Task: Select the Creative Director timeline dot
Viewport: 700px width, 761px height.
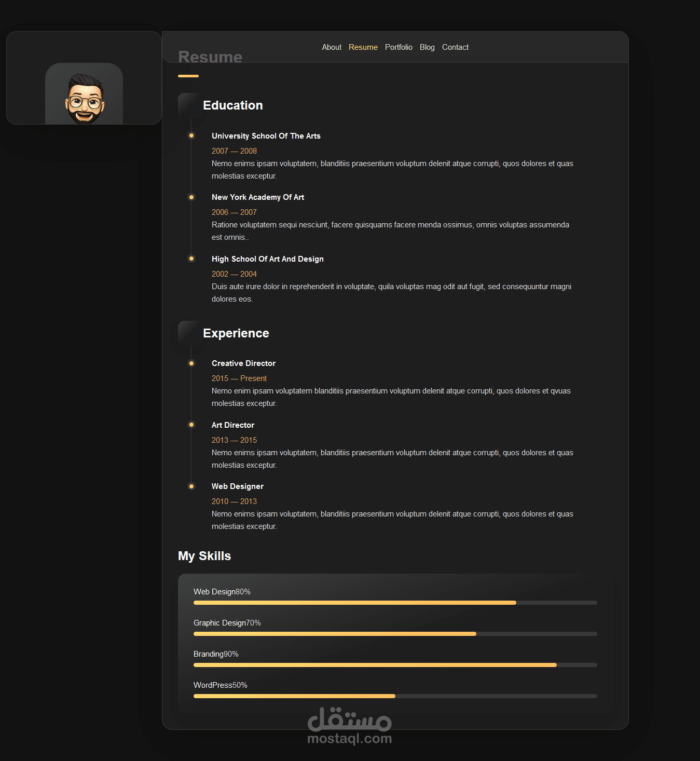Action: tap(191, 363)
